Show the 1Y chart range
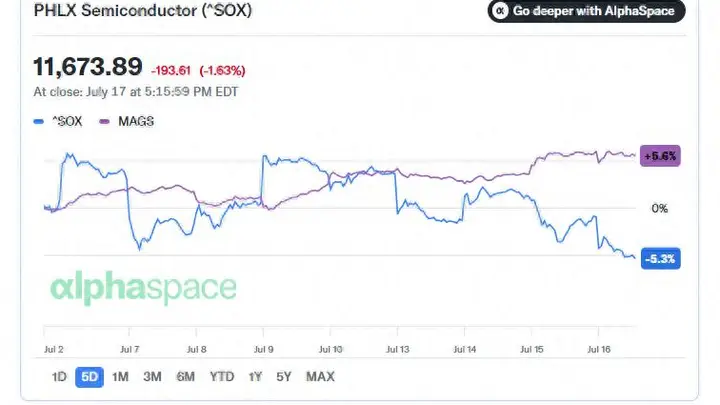 [255, 377]
